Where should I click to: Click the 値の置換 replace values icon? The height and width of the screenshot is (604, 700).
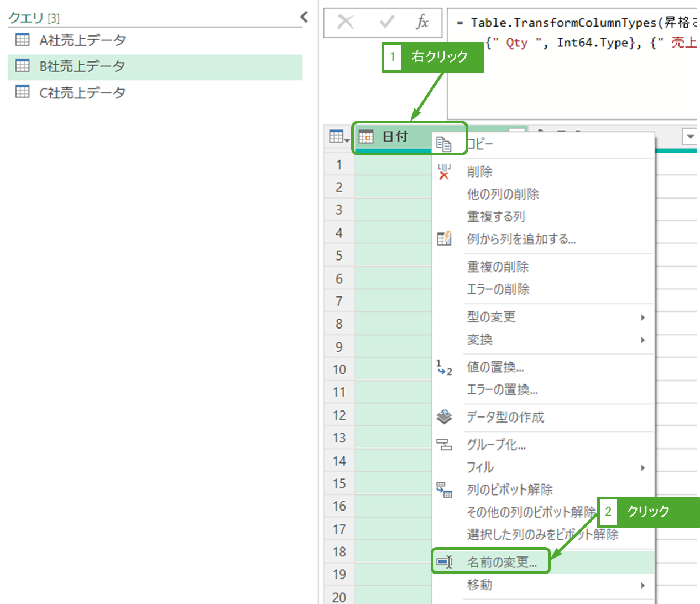pyautogui.click(x=444, y=367)
